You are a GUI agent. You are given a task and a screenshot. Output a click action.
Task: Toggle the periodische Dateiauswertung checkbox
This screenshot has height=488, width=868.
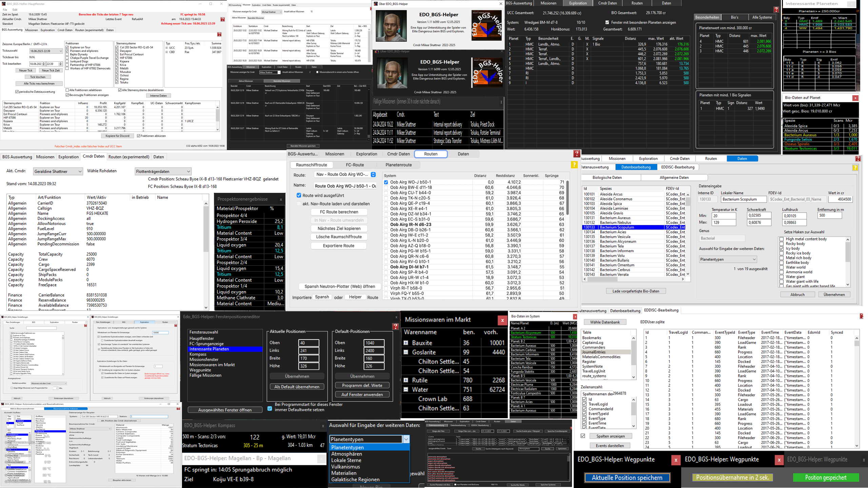(17, 92)
